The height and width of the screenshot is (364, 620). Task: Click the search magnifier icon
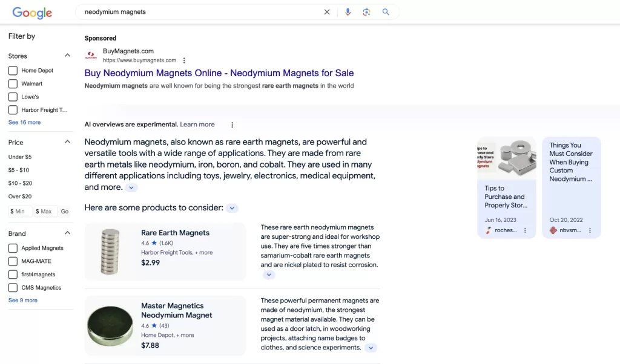click(x=386, y=11)
